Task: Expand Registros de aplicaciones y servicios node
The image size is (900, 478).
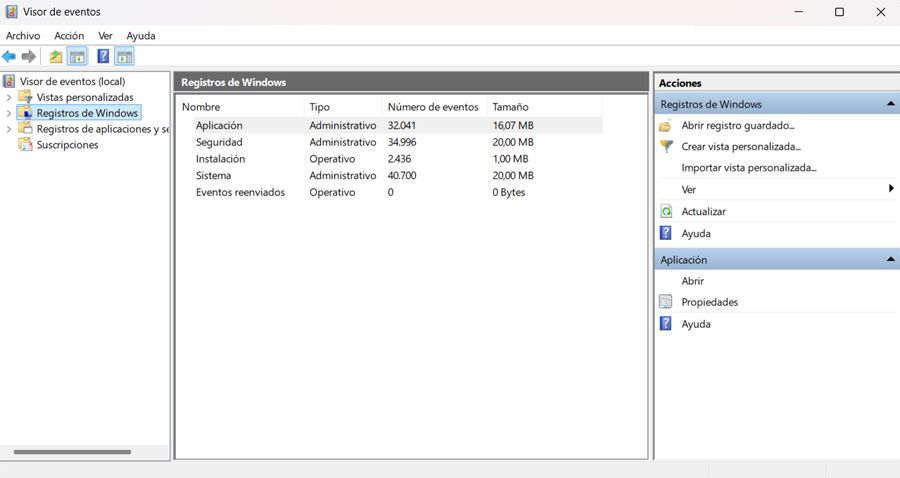Action: point(9,129)
